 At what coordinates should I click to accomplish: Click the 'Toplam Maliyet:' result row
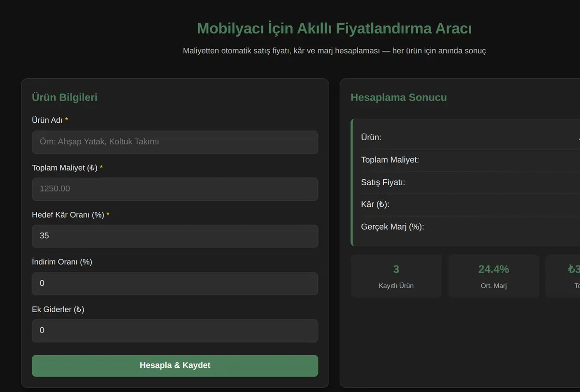click(470, 160)
